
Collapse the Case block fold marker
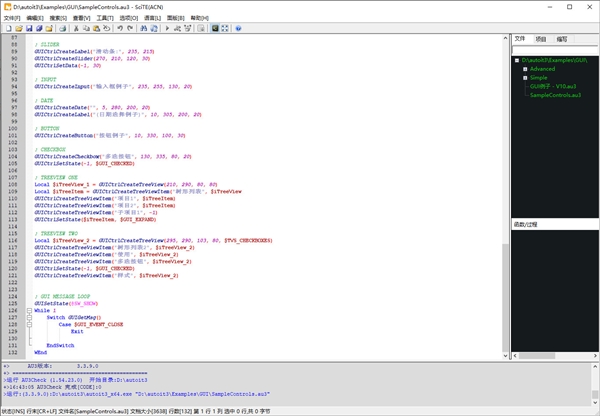[x=29, y=324]
